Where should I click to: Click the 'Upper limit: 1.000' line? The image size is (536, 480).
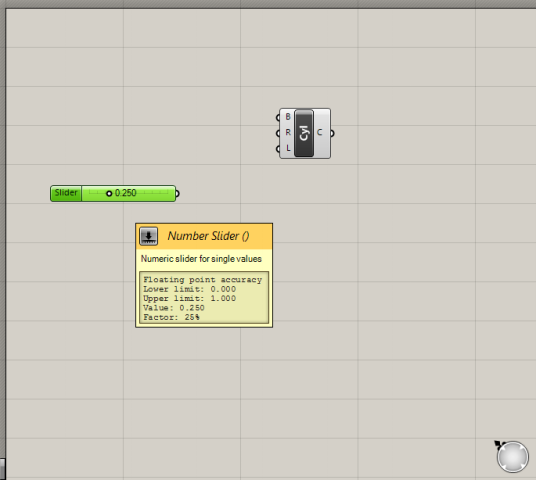coord(189,298)
